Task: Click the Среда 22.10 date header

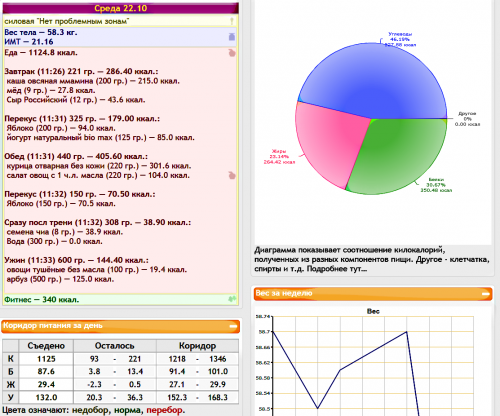Action: click(x=121, y=8)
